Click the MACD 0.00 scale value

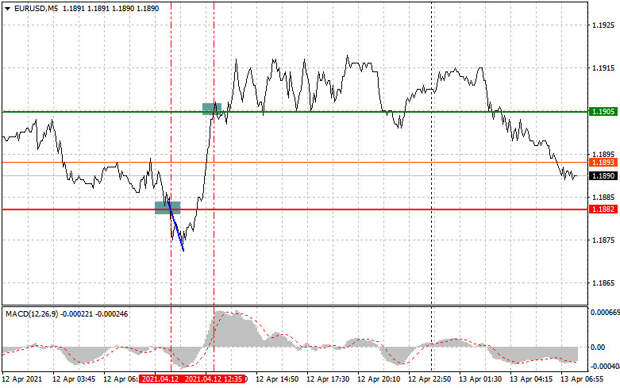point(597,347)
